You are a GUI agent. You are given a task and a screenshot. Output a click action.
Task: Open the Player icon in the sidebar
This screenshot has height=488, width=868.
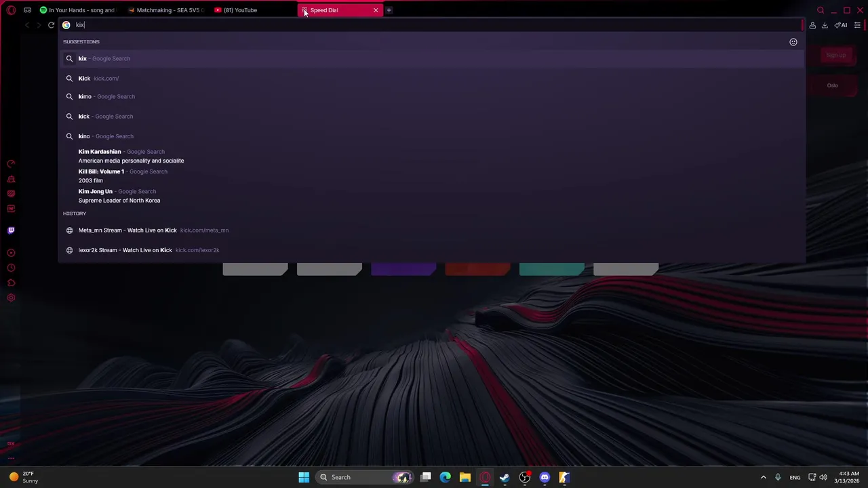[x=11, y=253]
